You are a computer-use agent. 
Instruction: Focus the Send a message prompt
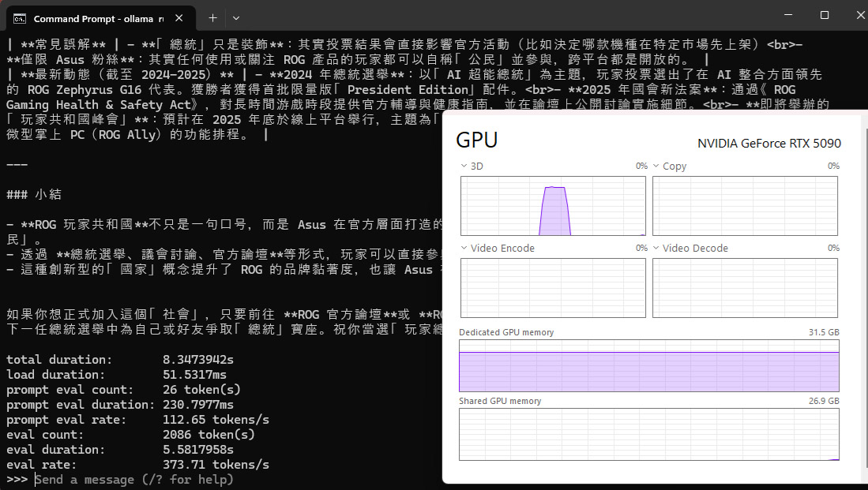coord(134,480)
